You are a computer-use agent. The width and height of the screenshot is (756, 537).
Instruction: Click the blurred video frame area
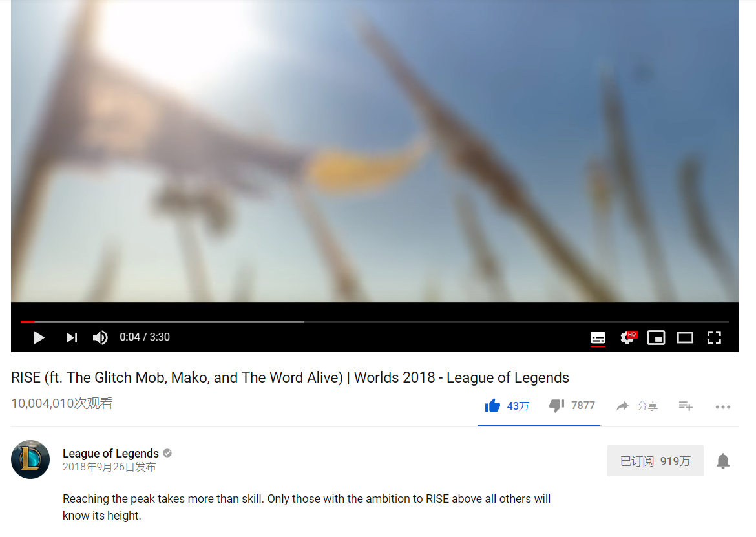click(x=375, y=151)
